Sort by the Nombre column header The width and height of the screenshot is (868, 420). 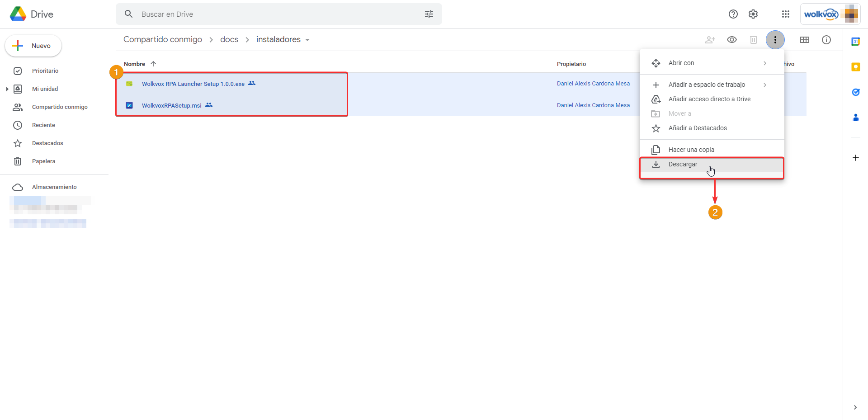tap(134, 64)
